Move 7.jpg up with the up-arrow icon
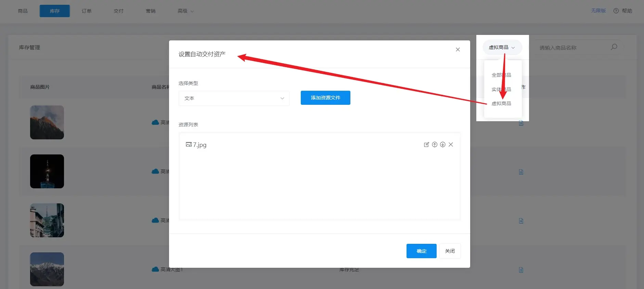 [x=435, y=144]
